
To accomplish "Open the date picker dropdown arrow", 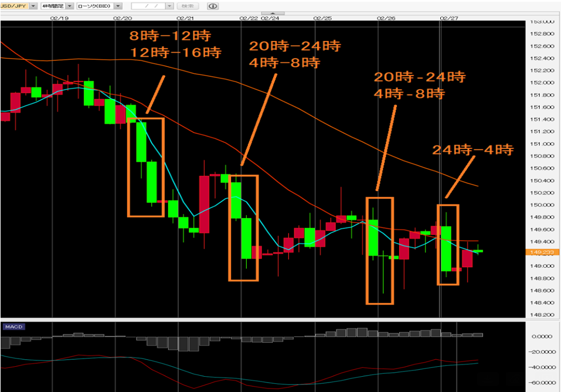I will 170,6.
